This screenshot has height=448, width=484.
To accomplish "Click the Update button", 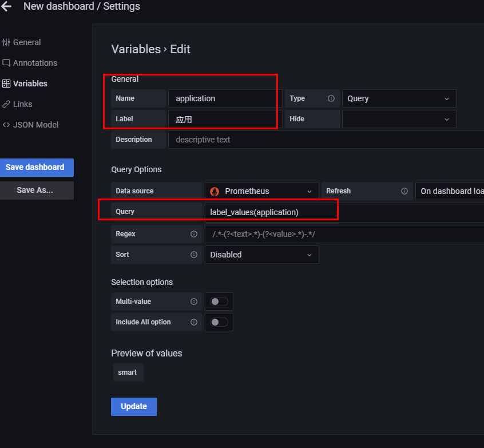I will pos(134,407).
